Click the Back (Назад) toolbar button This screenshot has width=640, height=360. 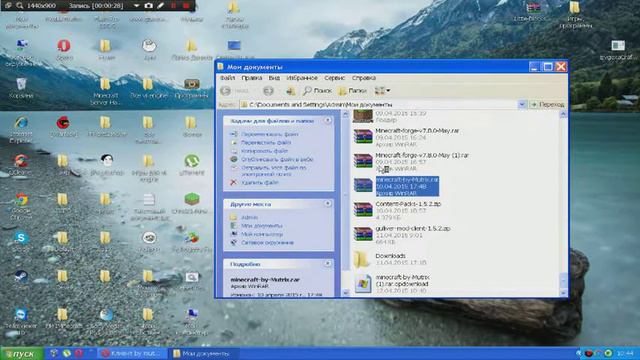[x=235, y=91]
